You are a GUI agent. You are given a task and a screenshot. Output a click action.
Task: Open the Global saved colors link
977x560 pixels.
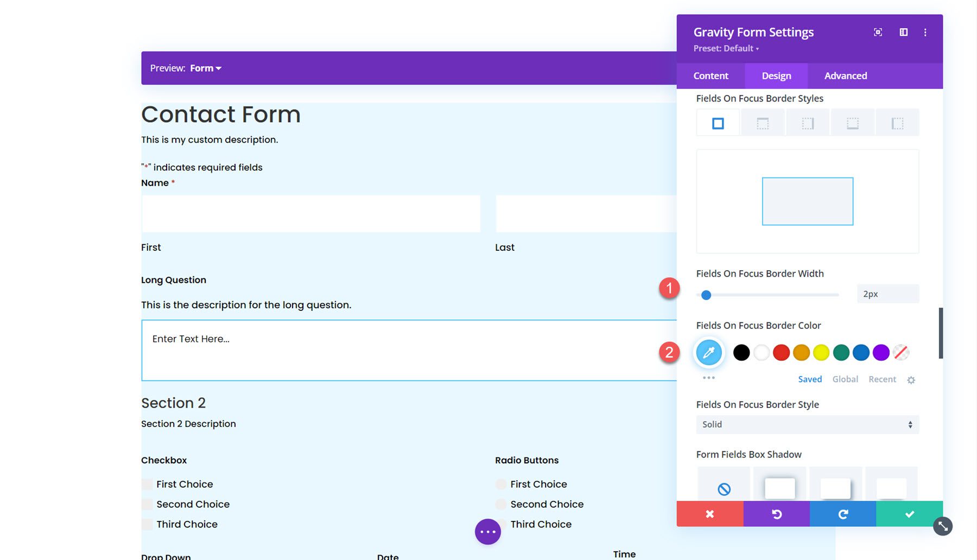(x=845, y=379)
